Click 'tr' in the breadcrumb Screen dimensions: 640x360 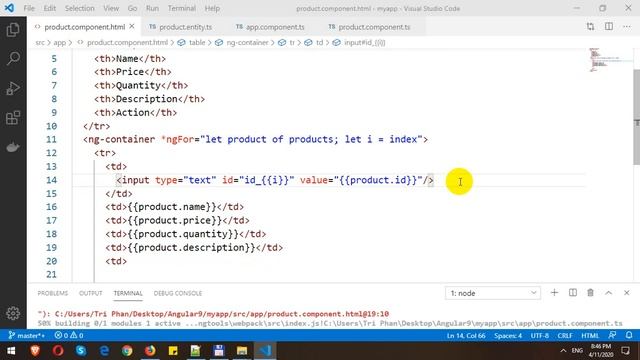click(292, 42)
